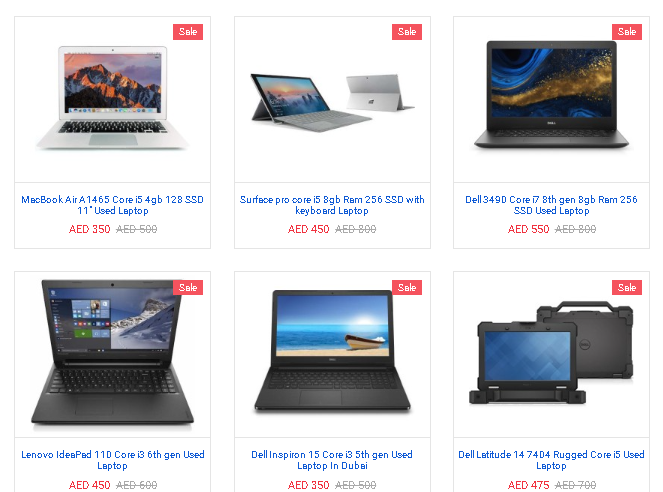663x492 pixels.
Task: Follow the Dell 3490 Core i7 title link
Action: (x=551, y=205)
